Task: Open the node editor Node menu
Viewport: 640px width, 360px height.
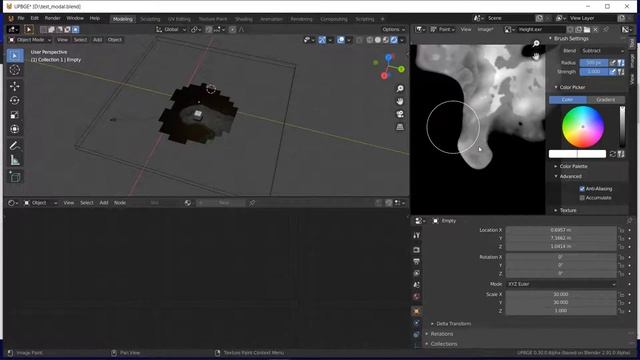Action: pos(120,202)
